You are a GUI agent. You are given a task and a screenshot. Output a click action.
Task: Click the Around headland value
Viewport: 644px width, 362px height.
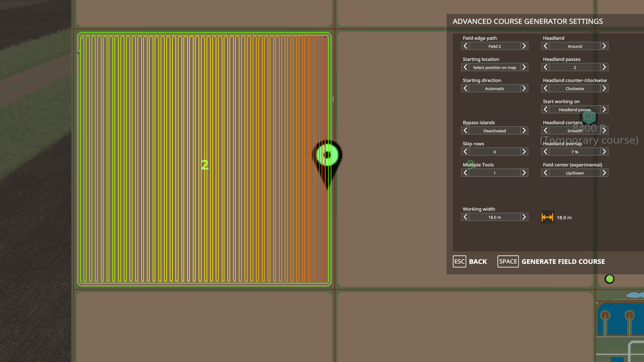click(575, 46)
